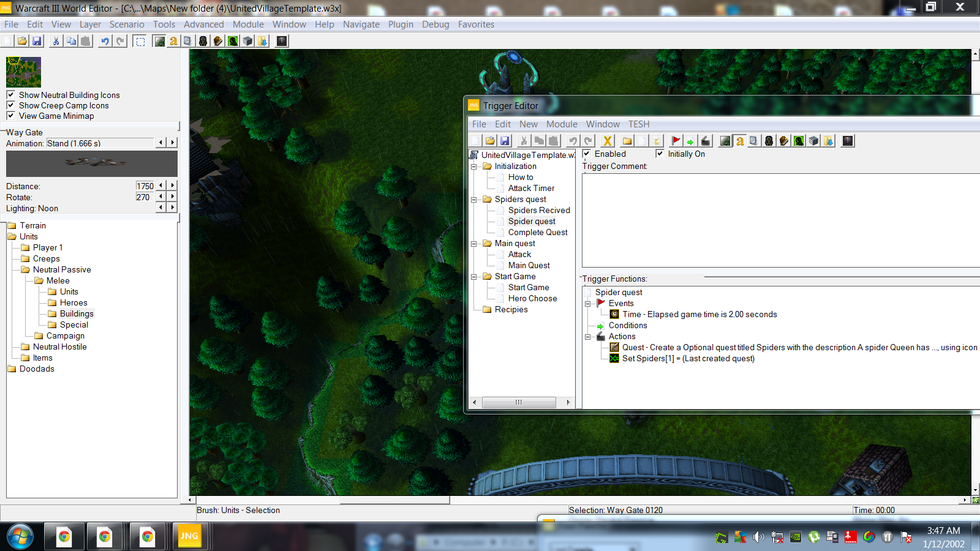Viewport: 980px width, 551px height.
Task: Open the Sound Editor from the Trigger Editor toolbar
Action: 754,141
